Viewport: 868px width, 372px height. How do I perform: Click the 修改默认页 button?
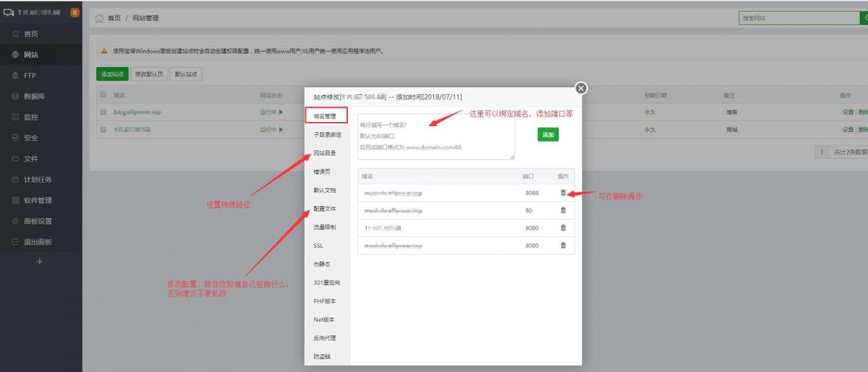149,74
